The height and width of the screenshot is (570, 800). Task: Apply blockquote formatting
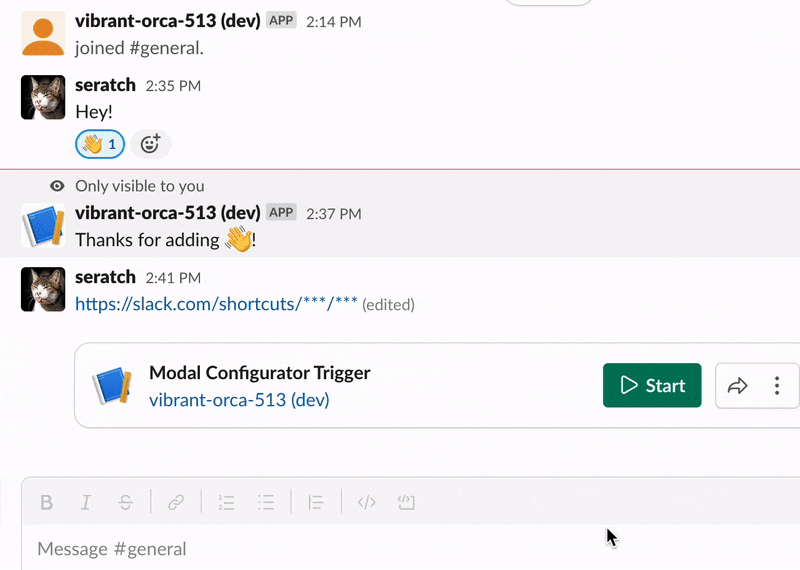316,503
